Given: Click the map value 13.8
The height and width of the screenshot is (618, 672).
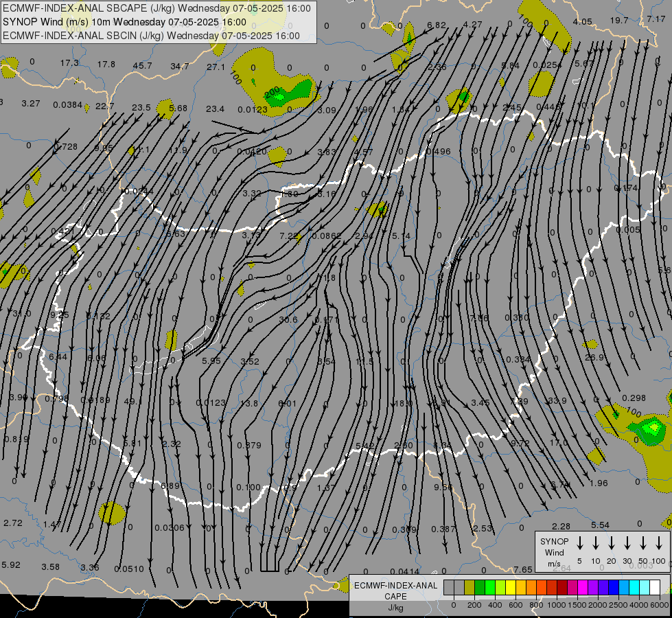Looking at the screenshot, I should point(249,403).
